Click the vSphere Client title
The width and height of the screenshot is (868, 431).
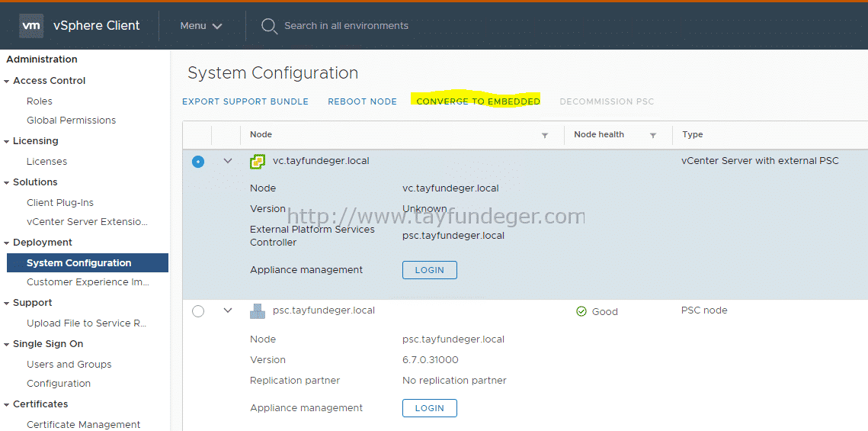pyautogui.click(x=96, y=25)
